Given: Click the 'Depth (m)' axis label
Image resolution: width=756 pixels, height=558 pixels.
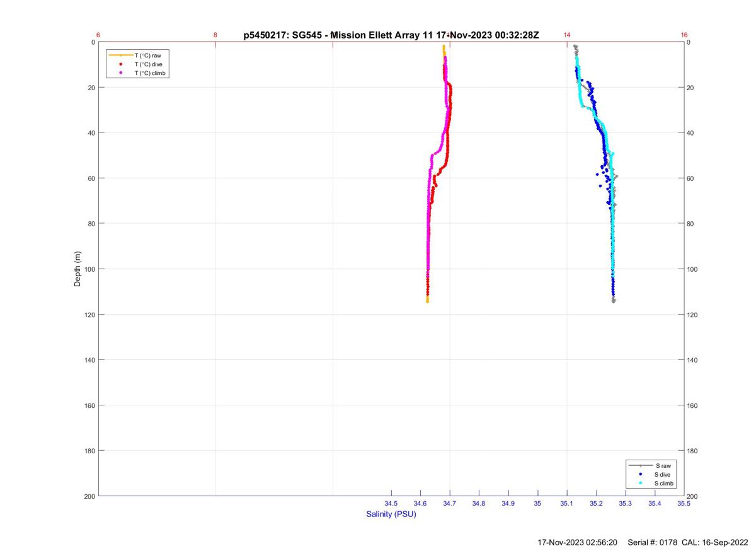Looking at the screenshot, I should 78,269.
